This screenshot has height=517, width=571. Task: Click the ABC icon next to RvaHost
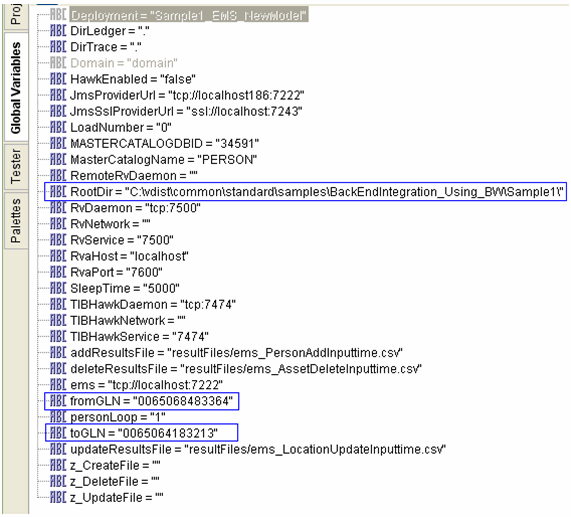point(58,256)
